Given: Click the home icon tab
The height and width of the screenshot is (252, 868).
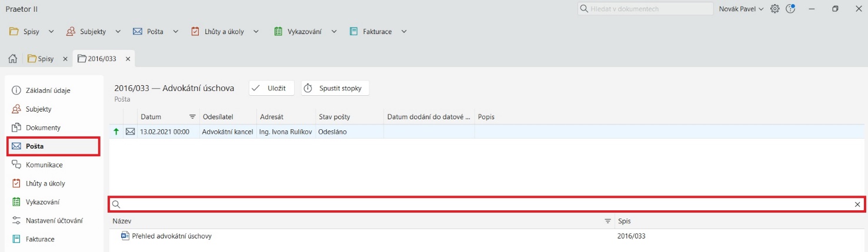Looking at the screenshot, I should coord(12,59).
